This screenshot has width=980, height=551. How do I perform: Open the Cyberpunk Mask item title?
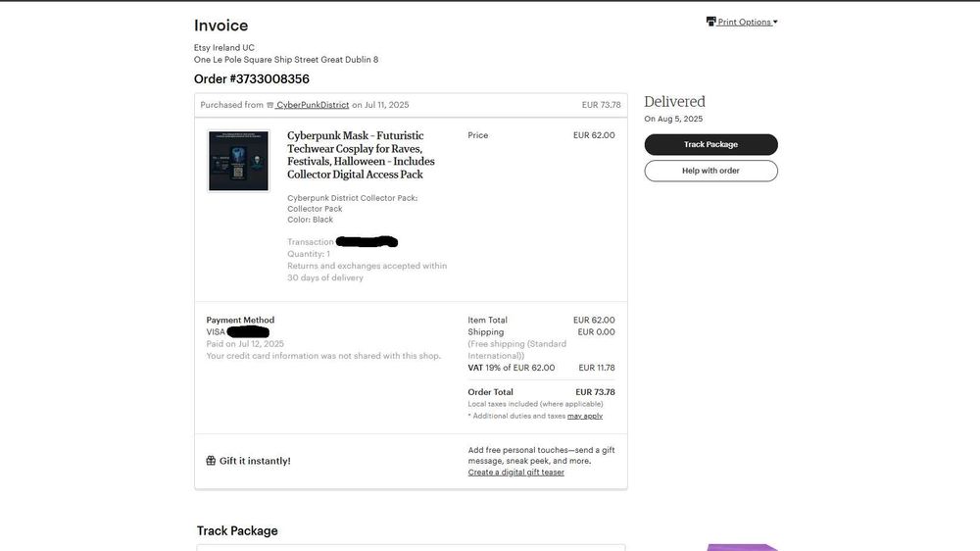(361, 155)
